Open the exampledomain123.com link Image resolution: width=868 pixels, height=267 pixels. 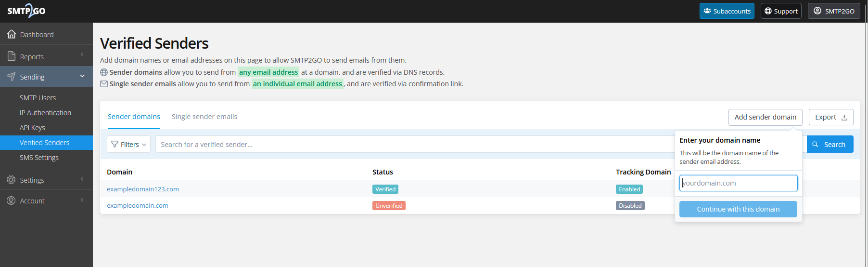point(143,189)
